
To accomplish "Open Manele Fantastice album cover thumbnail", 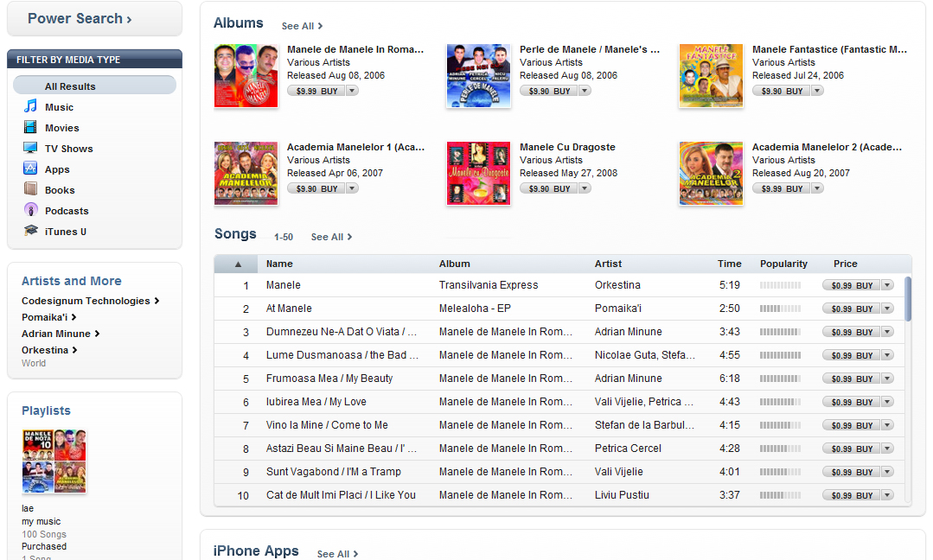I will click(x=711, y=76).
